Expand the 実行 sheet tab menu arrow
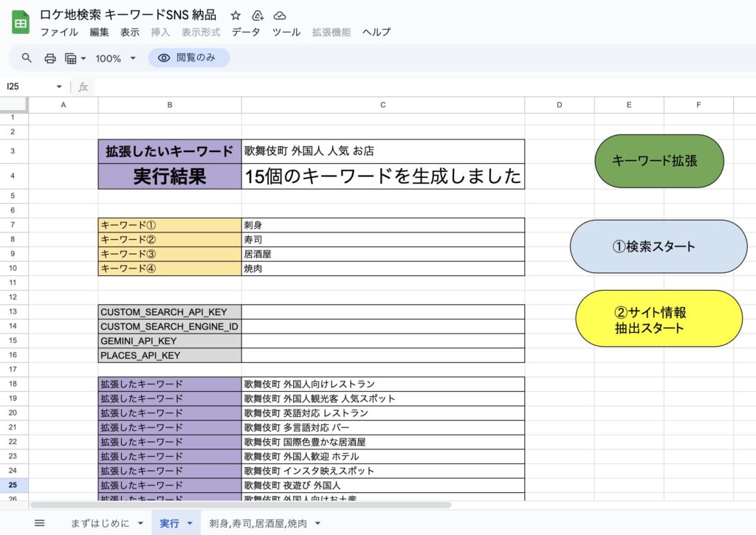Image resolution: width=756 pixels, height=535 pixels. click(190, 523)
